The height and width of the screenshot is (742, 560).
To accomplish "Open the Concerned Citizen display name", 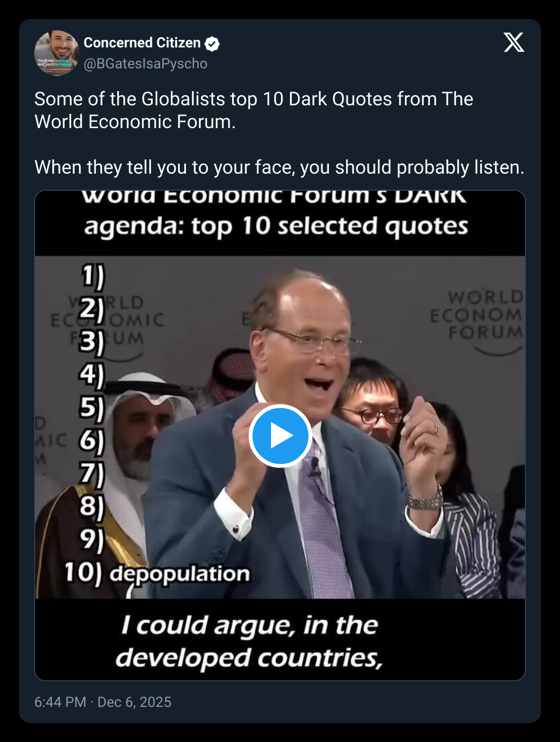I will [142, 43].
